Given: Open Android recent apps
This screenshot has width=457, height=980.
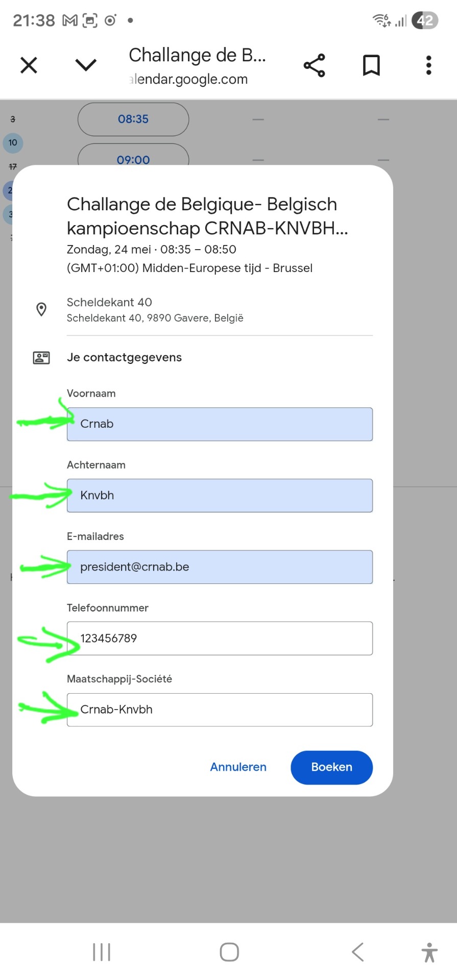Looking at the screenshot, I should click(x=102, y=952).
